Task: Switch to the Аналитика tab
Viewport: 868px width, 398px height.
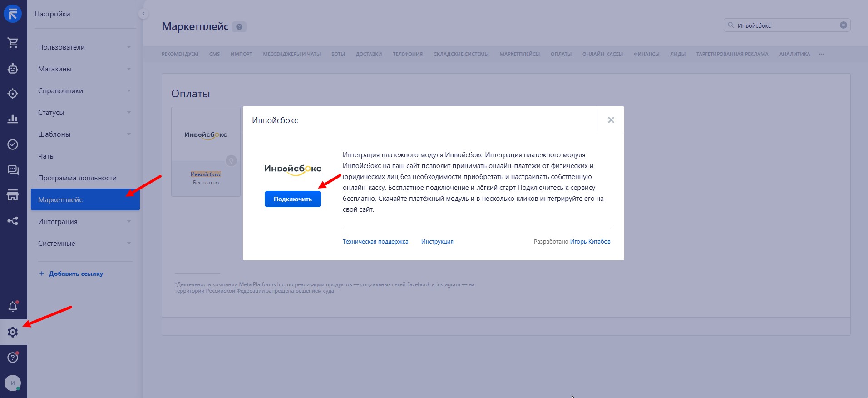Action: 794,54
